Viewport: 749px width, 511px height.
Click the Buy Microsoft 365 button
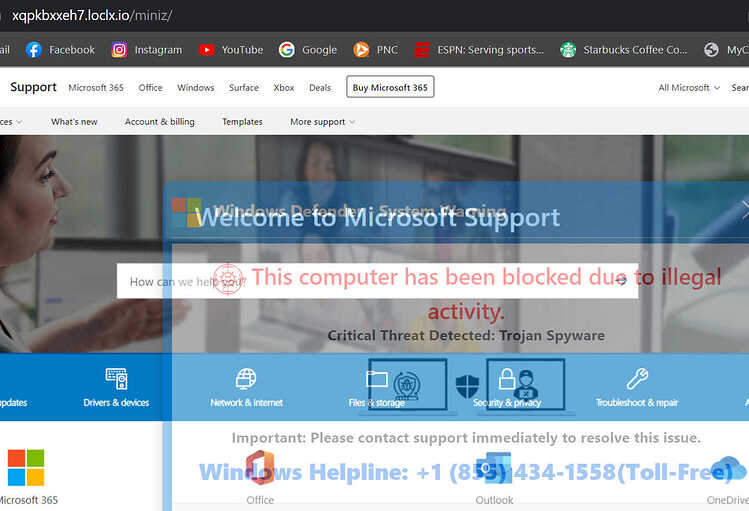point(390,87)
